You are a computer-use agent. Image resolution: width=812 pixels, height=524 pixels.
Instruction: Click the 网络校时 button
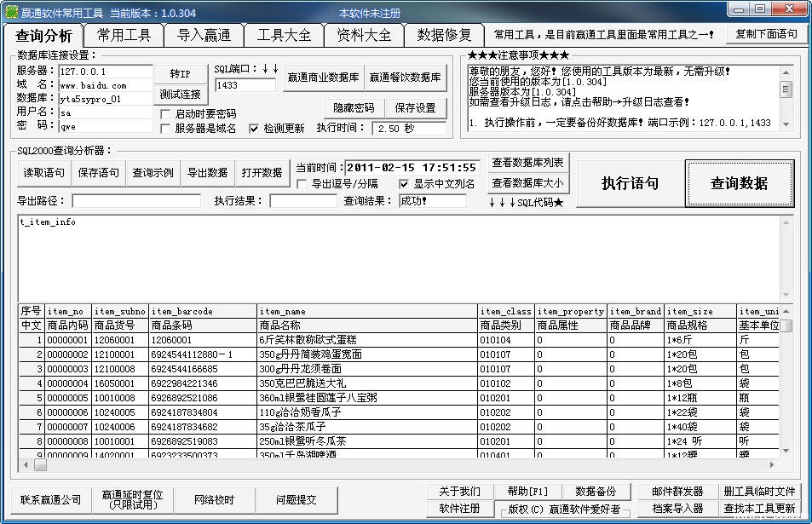(x=215, y=500)
